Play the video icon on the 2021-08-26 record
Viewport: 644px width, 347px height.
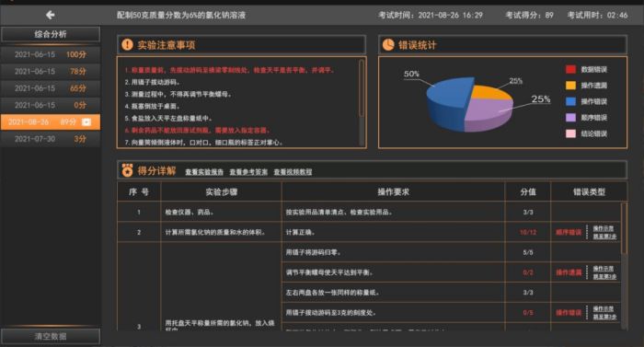click(x=86, y=122)
